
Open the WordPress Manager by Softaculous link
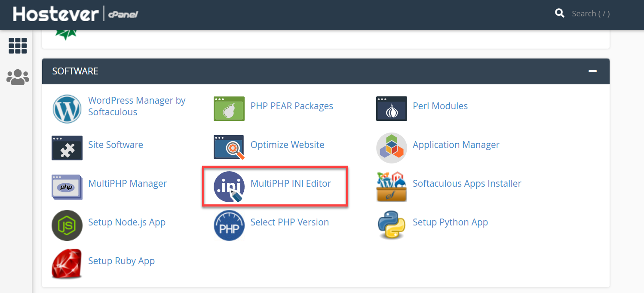pos(137,106)
